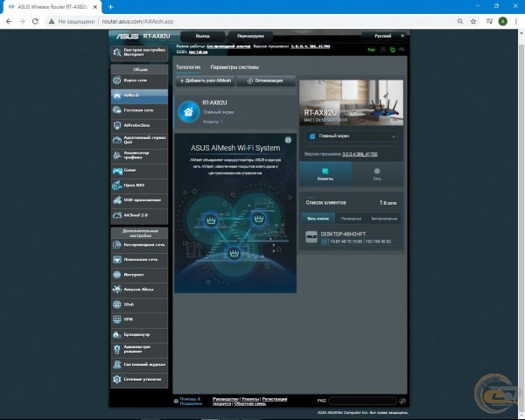Click the RT-AX82U home node icon
The height and width of the screenshot is (420, 525).
point(188,112)
